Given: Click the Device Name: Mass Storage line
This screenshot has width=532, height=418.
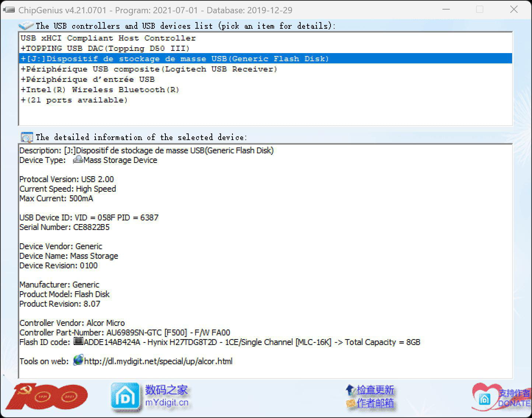Looking at the screenshot, I should click(69, 256).
